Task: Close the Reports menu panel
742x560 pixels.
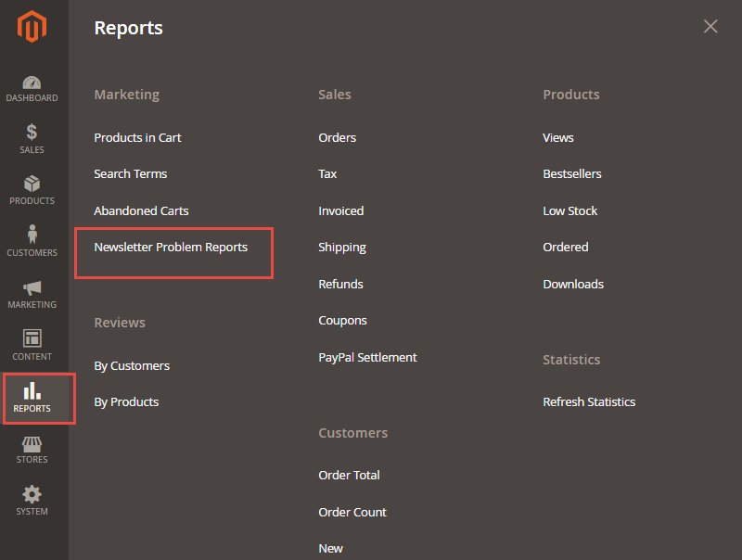Action: (x=710, y=27)
